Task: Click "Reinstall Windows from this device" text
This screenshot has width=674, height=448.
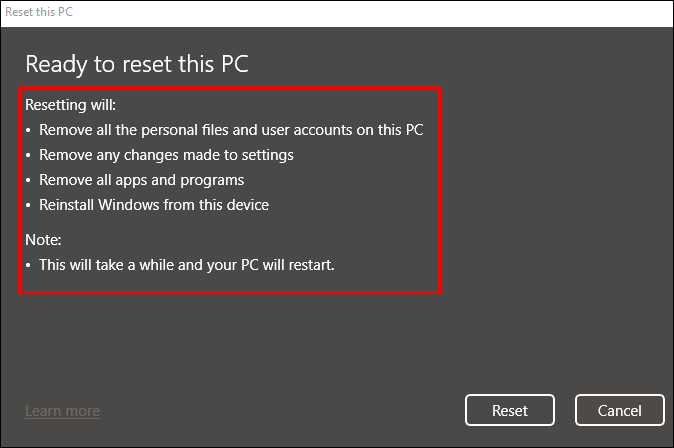Action: point(154,205)
